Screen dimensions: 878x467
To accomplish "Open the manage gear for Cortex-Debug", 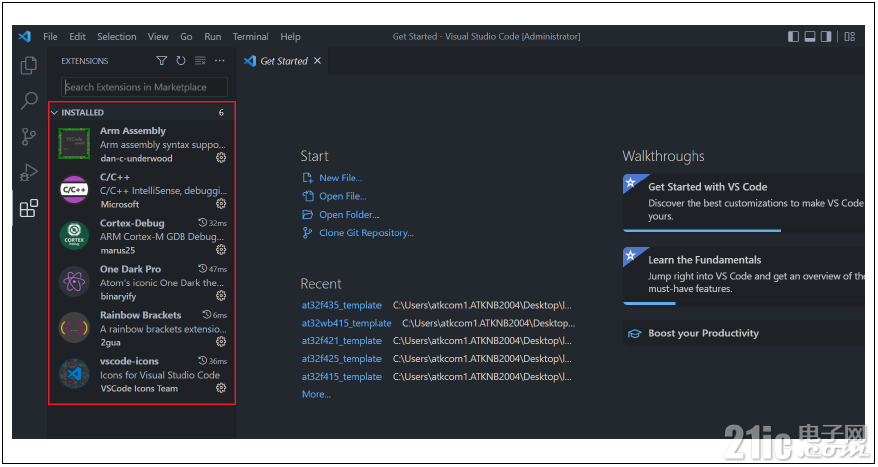I will point(221,249).
